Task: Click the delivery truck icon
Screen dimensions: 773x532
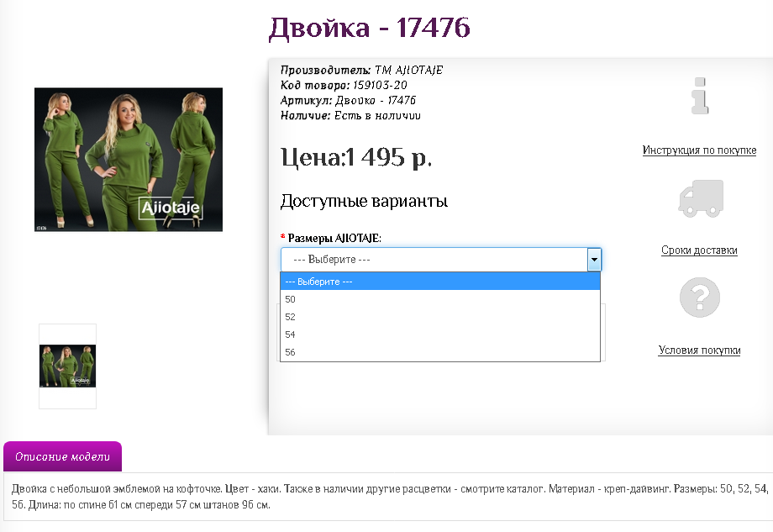Action: 700,198
